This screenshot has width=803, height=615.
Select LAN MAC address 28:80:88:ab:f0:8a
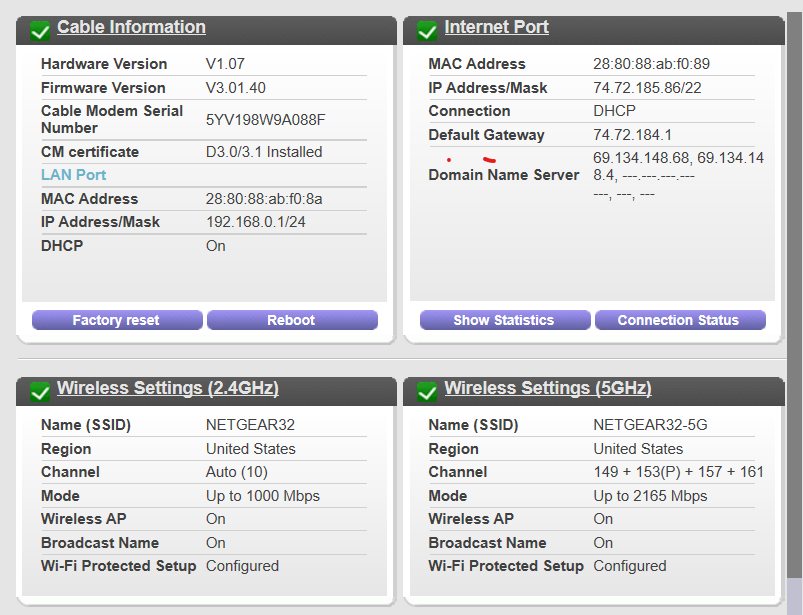(x=264, y=199)
